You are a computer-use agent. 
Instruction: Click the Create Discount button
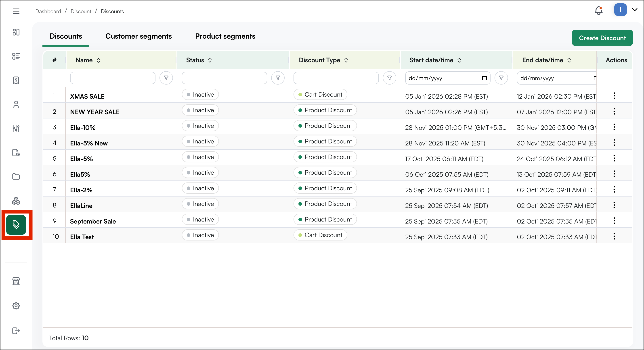602,38
